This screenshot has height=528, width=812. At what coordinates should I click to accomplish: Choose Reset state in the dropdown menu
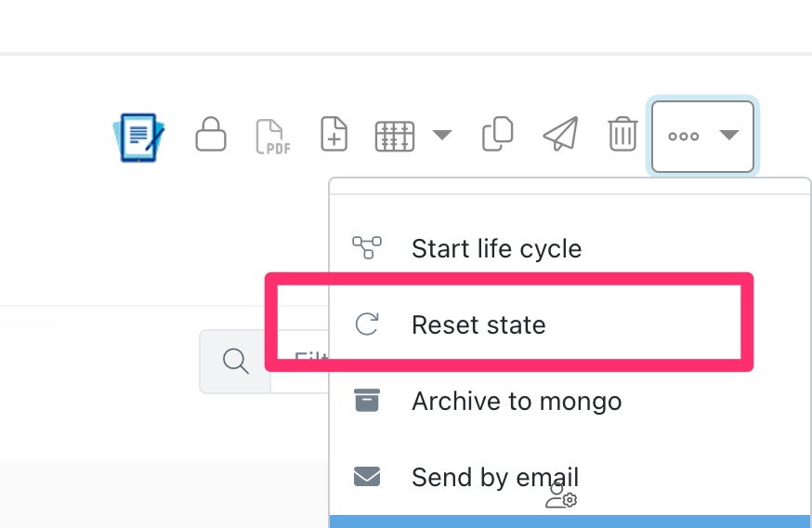(478, 325)
